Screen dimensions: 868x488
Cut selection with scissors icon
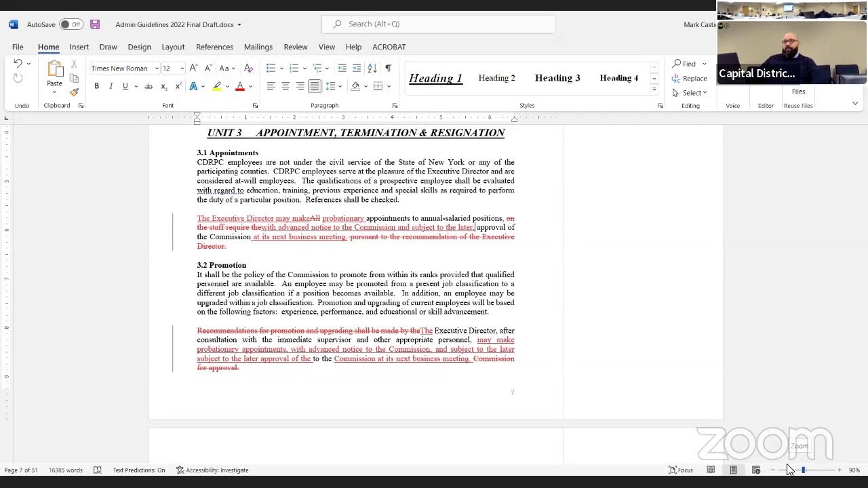pos(74,64)
